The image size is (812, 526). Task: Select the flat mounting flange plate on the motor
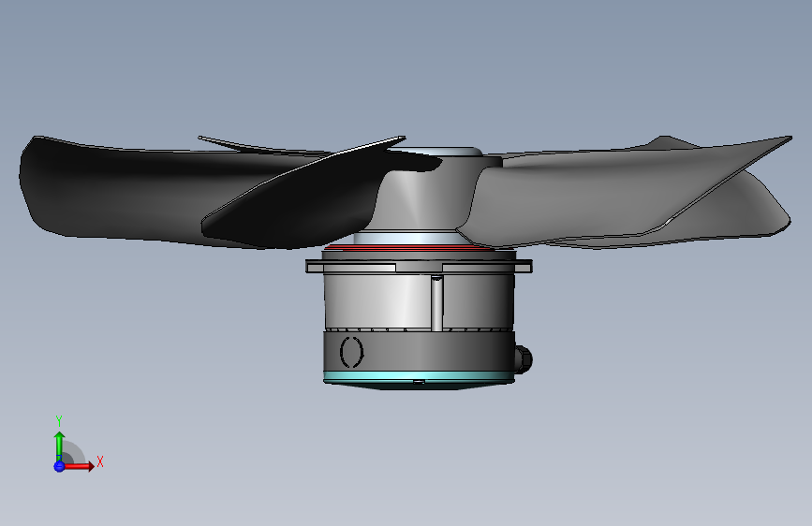[x=419, y=266]
